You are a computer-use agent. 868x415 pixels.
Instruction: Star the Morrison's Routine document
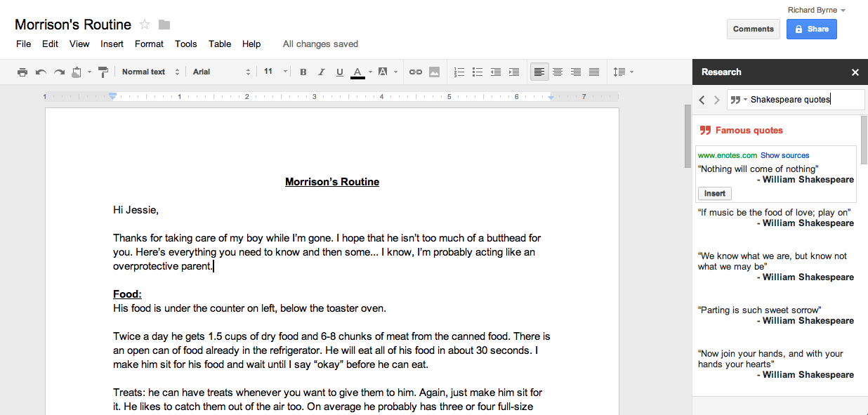coord(145,25)
